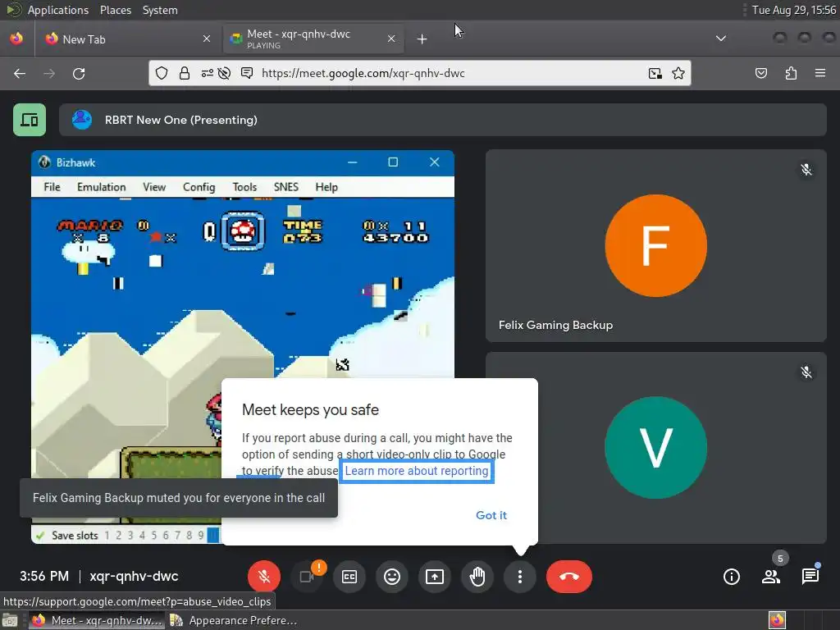840x630 pixels.
Task: Open the chat with everyone icon
Action: tap(810, 577)
